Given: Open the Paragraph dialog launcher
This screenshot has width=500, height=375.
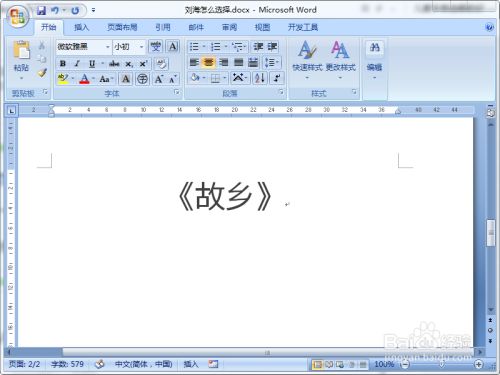Looking at the screenshot, I should 281,92.
